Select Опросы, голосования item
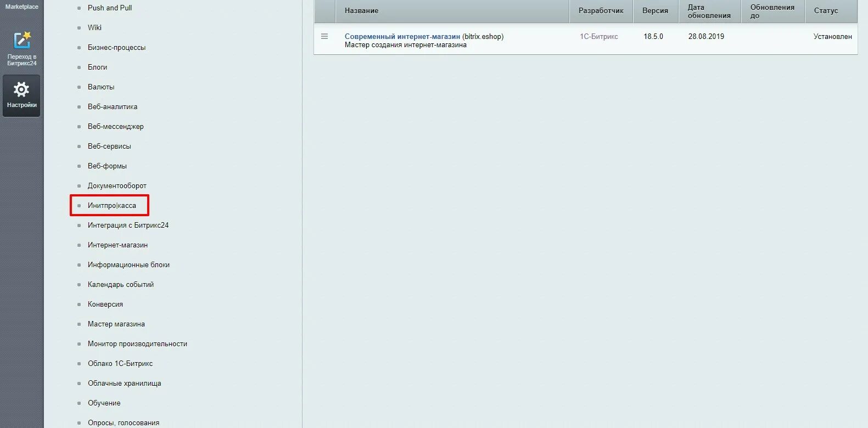This screenshot has height=428, width=868. tap(124, 423)
